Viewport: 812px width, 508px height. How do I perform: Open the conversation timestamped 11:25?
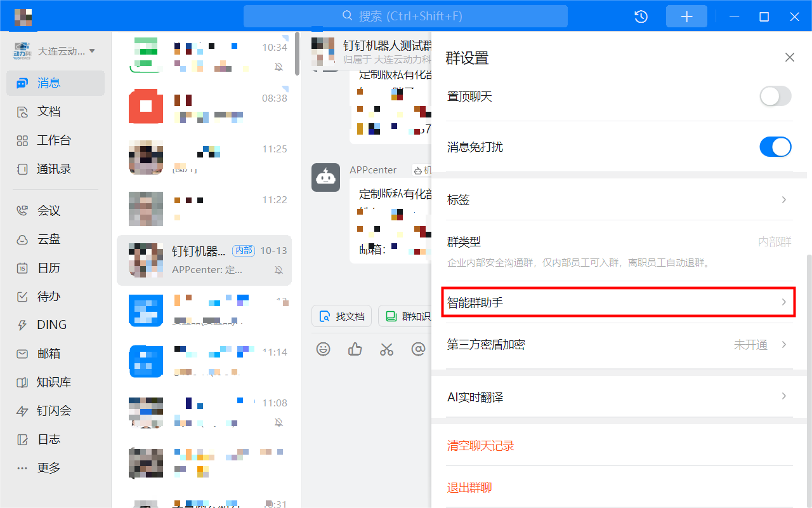[x=204, y=158]
